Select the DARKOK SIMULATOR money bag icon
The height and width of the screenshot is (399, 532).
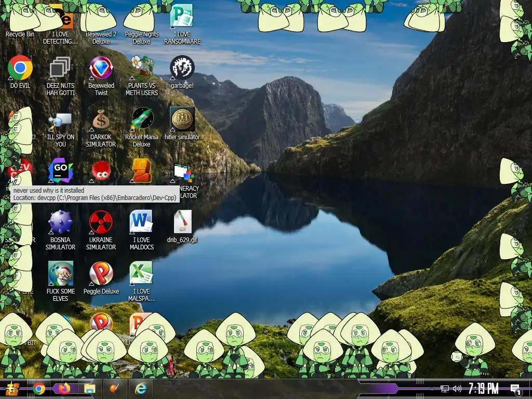(101, 127)
